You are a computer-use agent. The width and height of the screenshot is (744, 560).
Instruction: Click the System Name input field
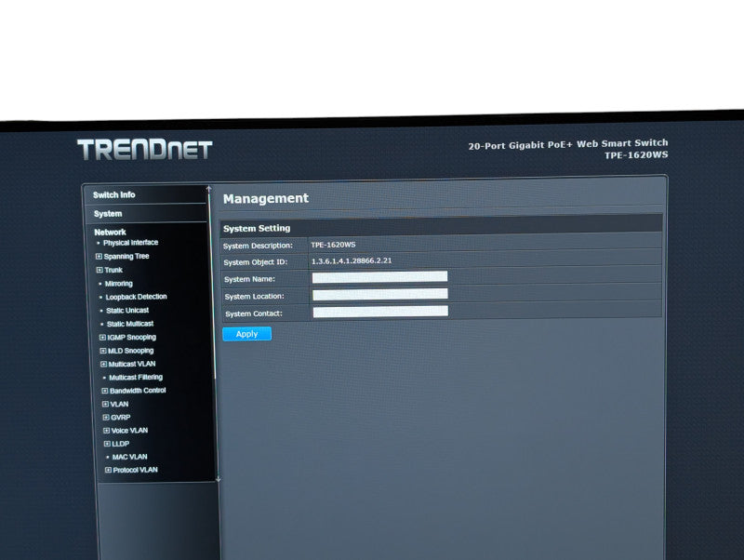click(x=379, y=277)
